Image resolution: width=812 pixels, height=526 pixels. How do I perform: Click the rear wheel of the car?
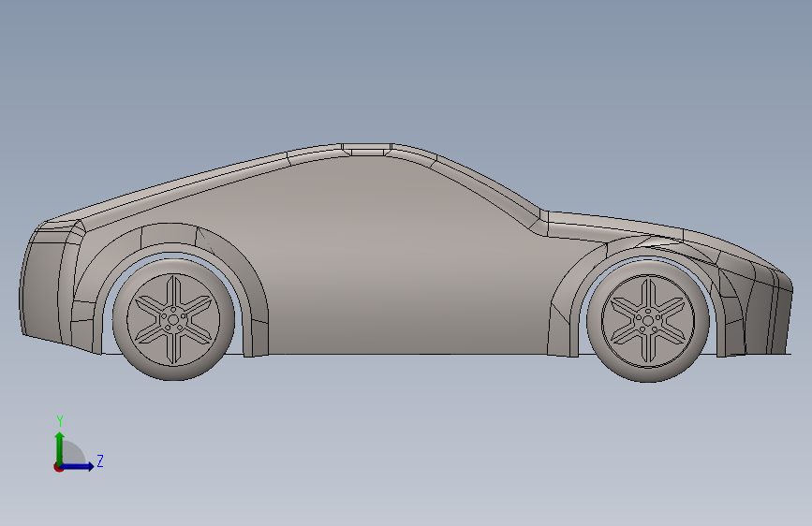173,319
